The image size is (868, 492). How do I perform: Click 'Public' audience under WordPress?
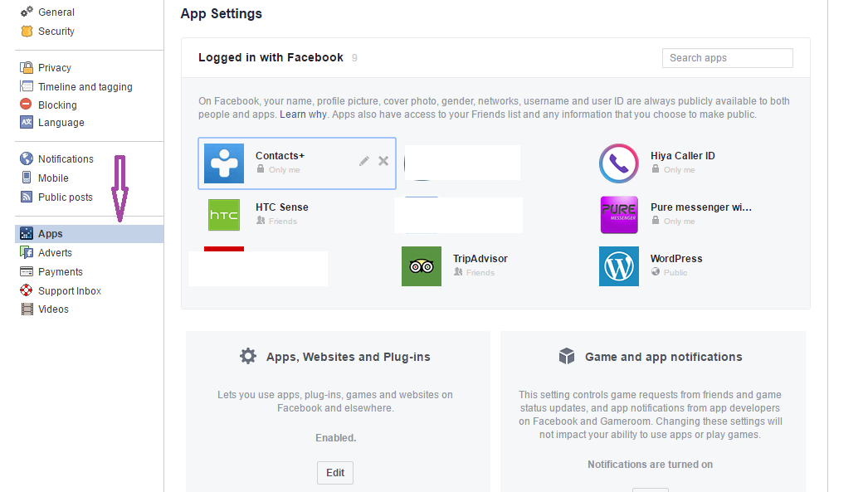click(675, 273)
